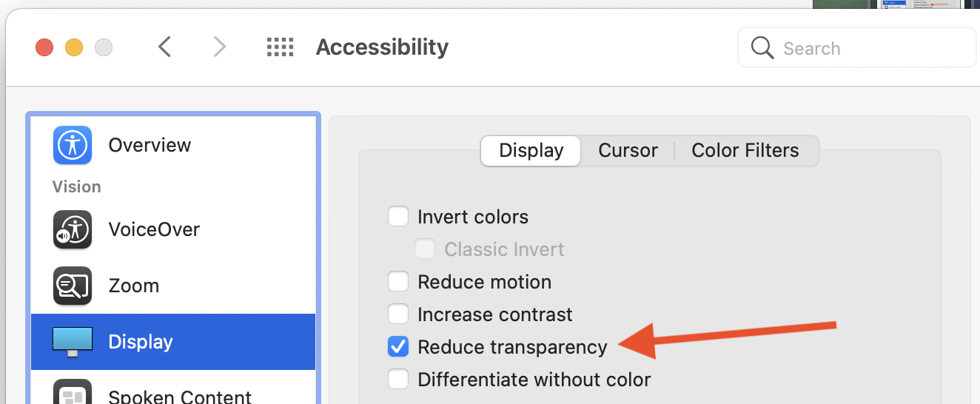This screenshot has width=980, height=404.
Task: Check Differentiate without color option
Action: coord(398,380)
